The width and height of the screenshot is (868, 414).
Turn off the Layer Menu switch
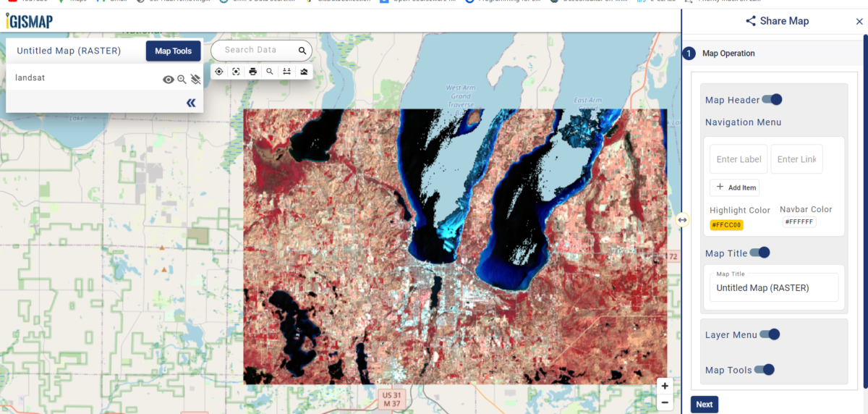click(x=769, y=334)
